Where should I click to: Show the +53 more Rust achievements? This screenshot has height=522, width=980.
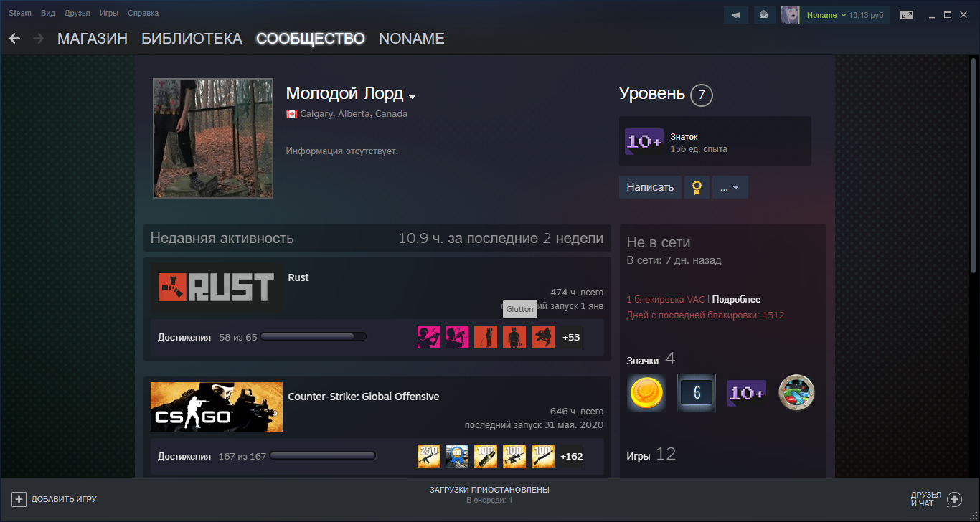571,337
